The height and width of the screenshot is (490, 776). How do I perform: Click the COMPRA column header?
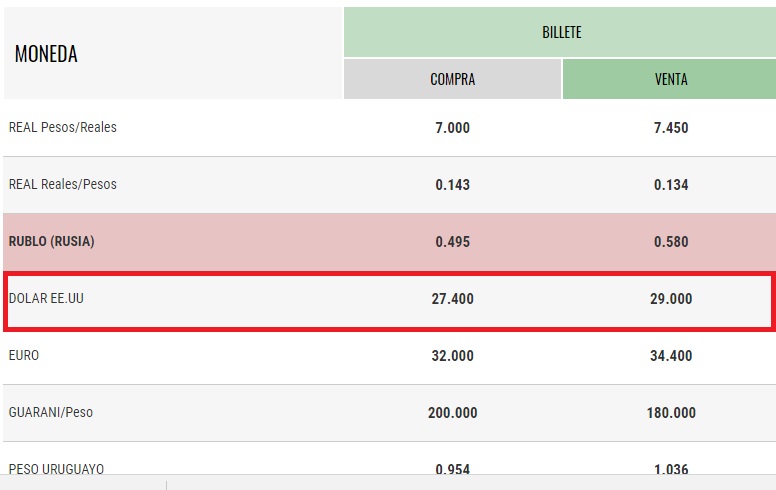pyautogui.click(x=452, y=79)
